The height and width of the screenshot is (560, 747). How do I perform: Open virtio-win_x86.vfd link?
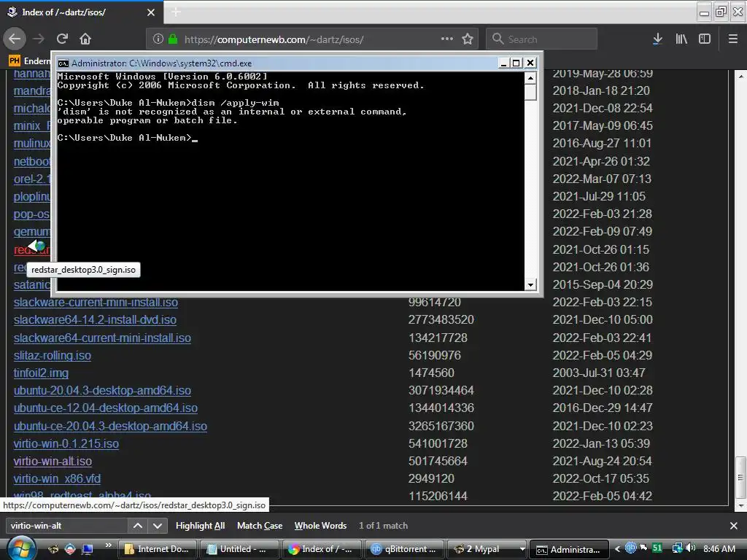click(57, 478)
